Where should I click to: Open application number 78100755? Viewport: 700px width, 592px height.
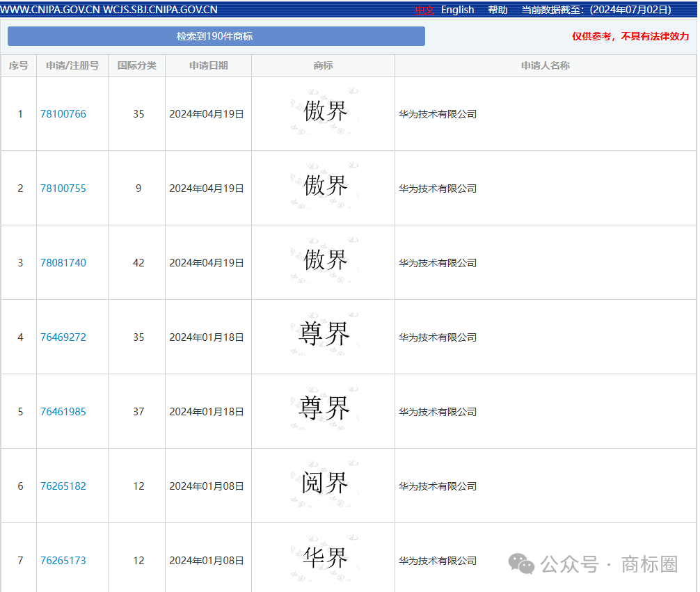(63, 189)
